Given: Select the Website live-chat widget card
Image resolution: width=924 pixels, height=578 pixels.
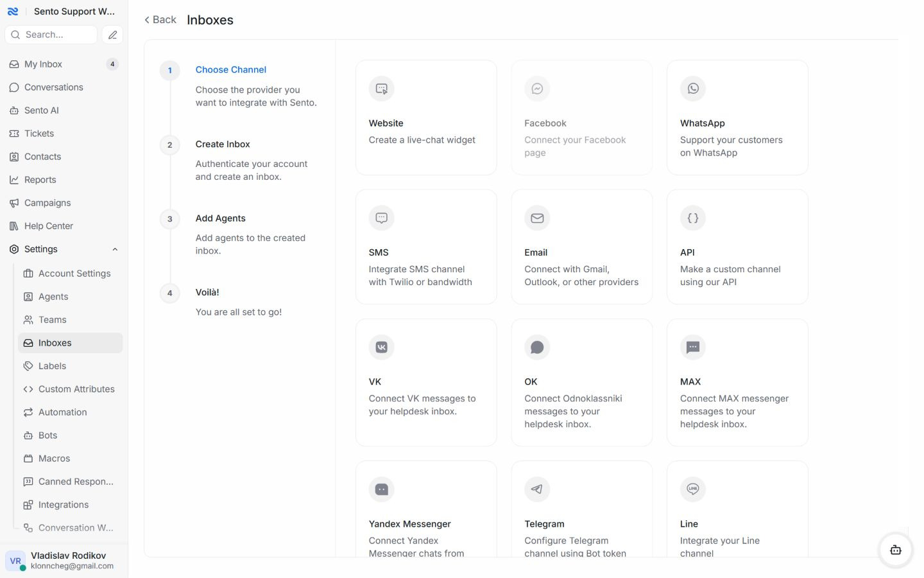Looking at the screenshot, I should 426,118.
